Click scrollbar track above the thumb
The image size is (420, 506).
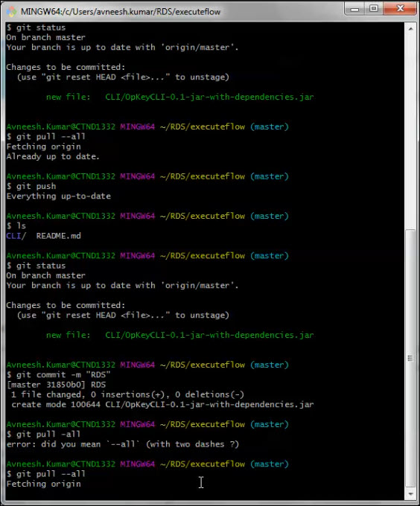coord(410,132)
